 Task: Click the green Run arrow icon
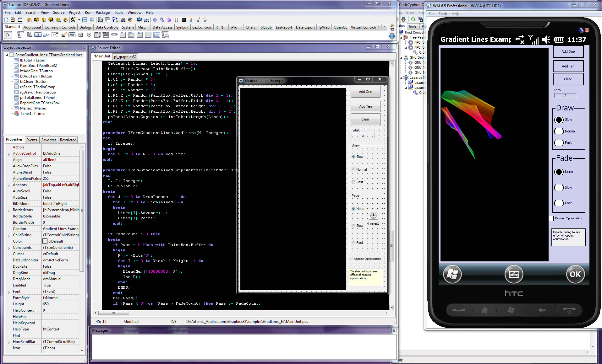click(x=169, y=20)
